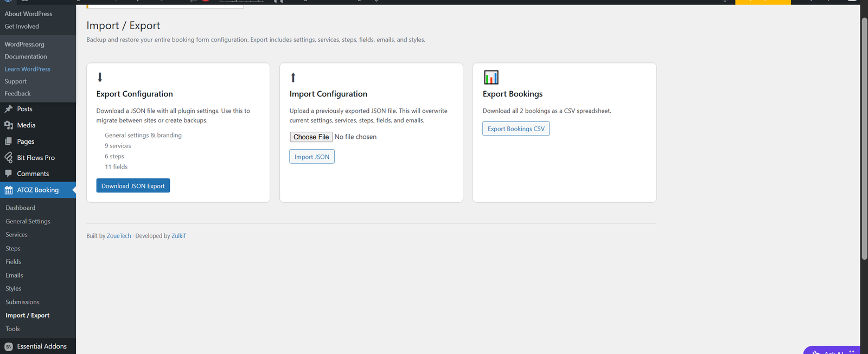Open the ZoueTech footer link
The height and width of the screenshot is (354, 868).
[119, 236]
